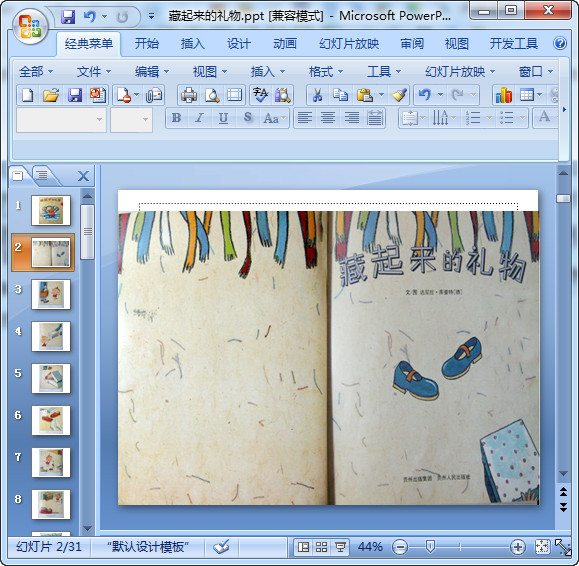Screen dimensions: 579x566
Task: Toggle Italic formatting button
Action: pyautogui.click(x=200, y=118)
